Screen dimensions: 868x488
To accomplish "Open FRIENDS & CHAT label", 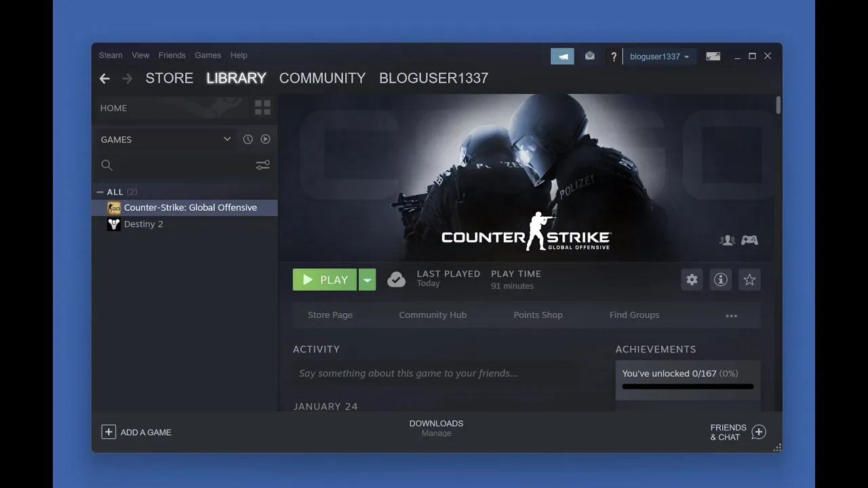I will click(728, 432).
